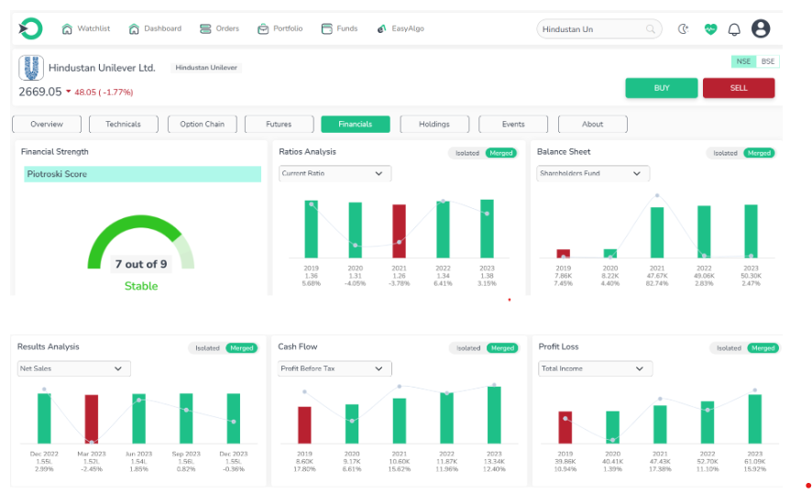Image resolution: width=812 pixels, height=504 pixels.
Task: Open Watchlist from the navigation bar
Action: click(x=86, y=29)
